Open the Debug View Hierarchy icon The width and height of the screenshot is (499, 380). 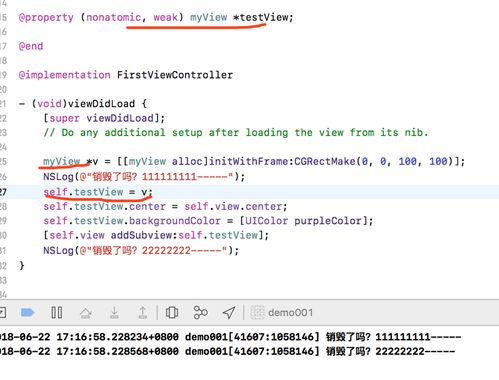172,313
